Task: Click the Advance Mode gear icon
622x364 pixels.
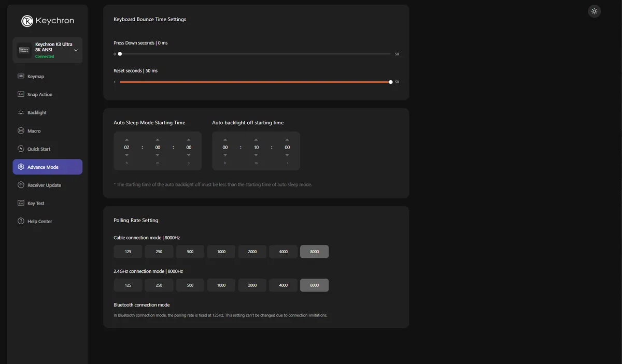Action: 21,167
